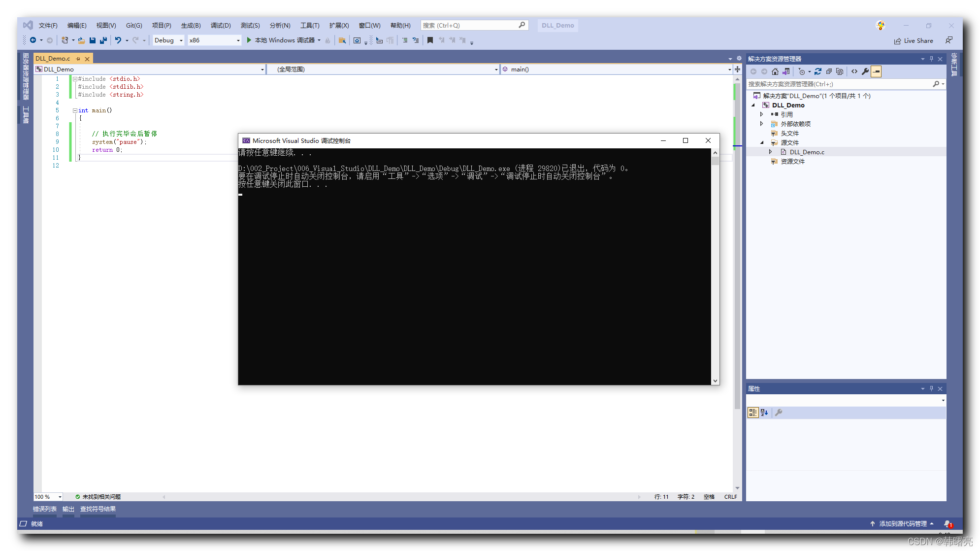
Task: Save the current file with the floppy icon
Action: pyautogui.click(x=92, y=40)
